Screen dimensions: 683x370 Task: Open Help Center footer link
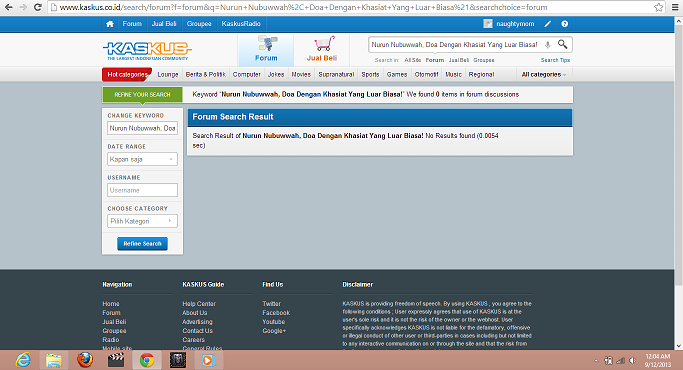199,304
